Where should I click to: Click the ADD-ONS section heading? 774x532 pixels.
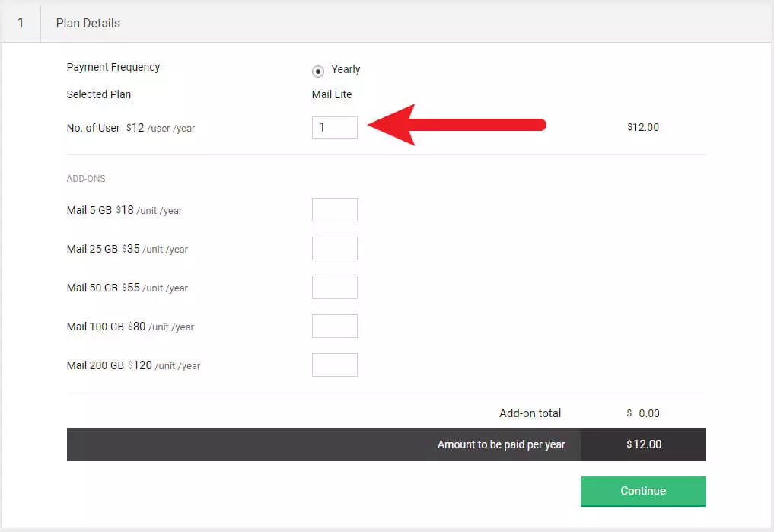(86, 179)
